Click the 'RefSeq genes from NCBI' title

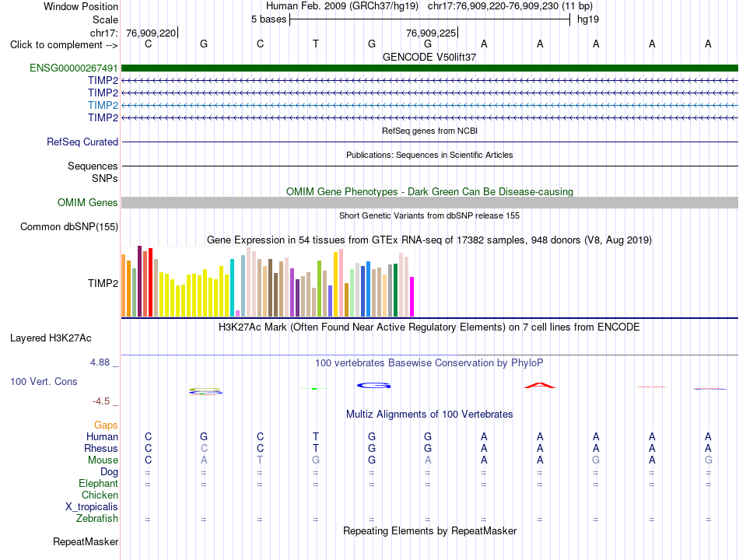(429, 131)
